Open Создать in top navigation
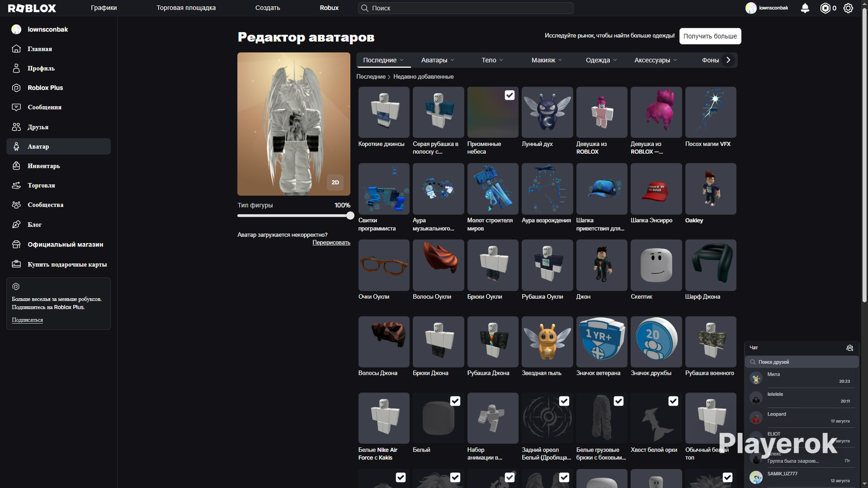The image size is (868, 488). [268, 8]
